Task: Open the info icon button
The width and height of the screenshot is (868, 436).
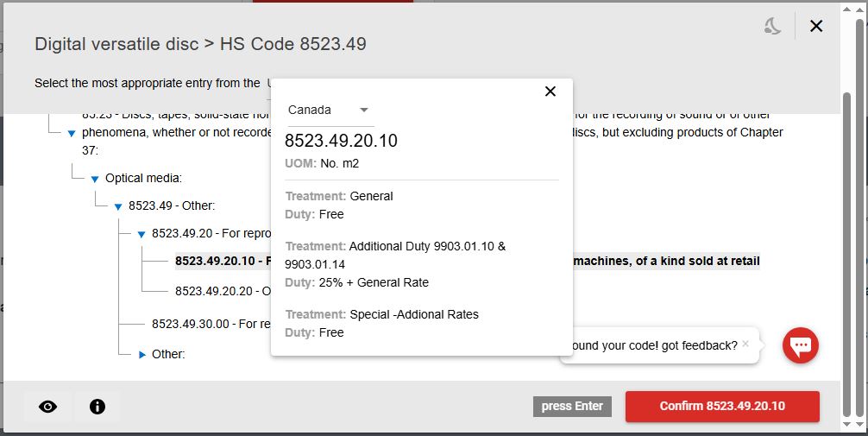Action: pyautogui.click(x=97, y=407)
